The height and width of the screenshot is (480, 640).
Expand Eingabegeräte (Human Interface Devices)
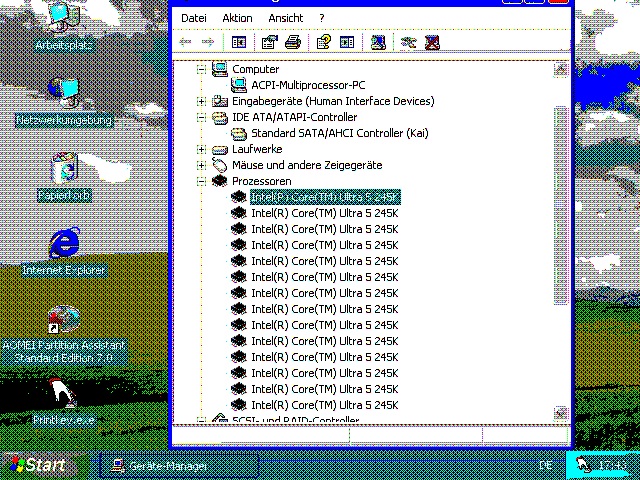pos(201,101)
